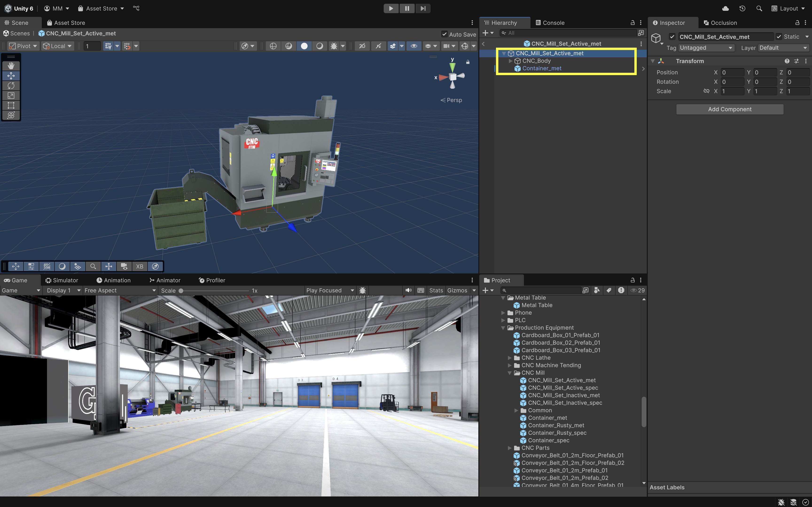Screen dimensions: 812x507
Task: Click the Add Component button
Action: click(x=730, y=109)
